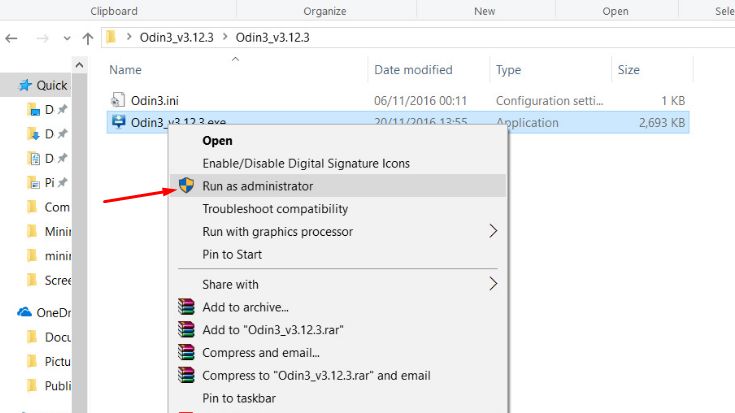The height and width of the screenshot is (413, 735).
Task: Click Enable/Disable Digital Signature Icons entry
Action: pyautogui.click(x=306, y=163)
